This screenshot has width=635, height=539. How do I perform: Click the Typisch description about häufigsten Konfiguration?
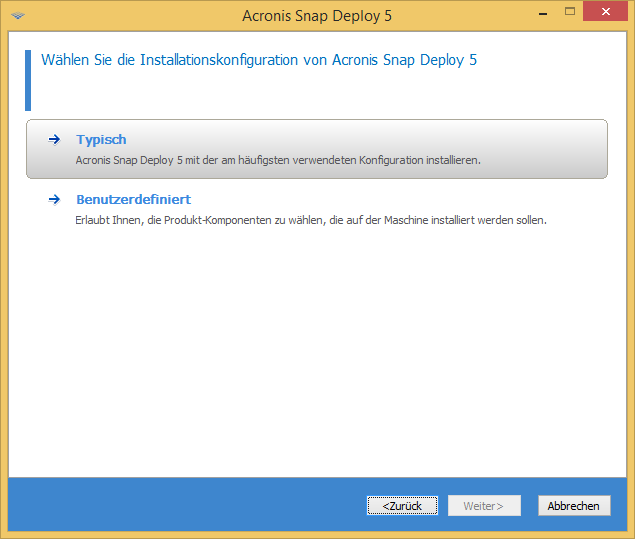point(278,160)
